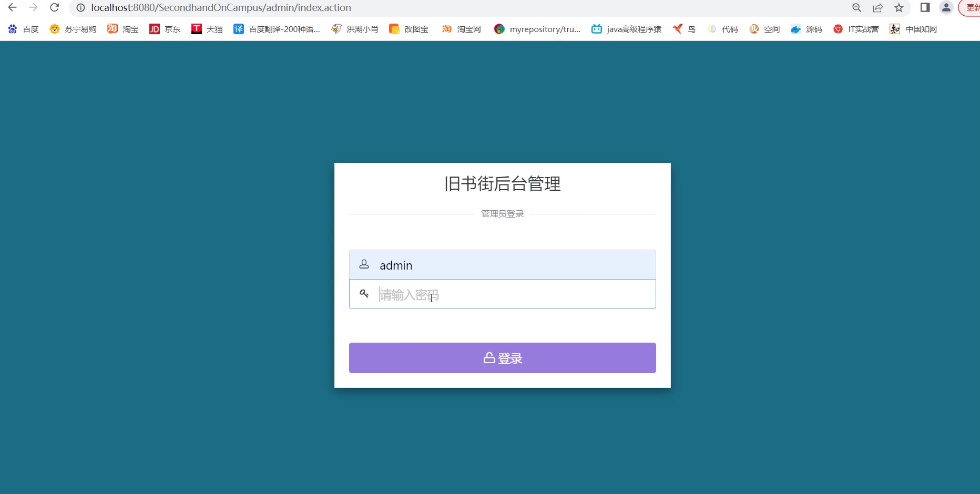Viewport: 980px width, 494px height.
Task: Click the 管理员登录 label
Action: coord(503,214)
